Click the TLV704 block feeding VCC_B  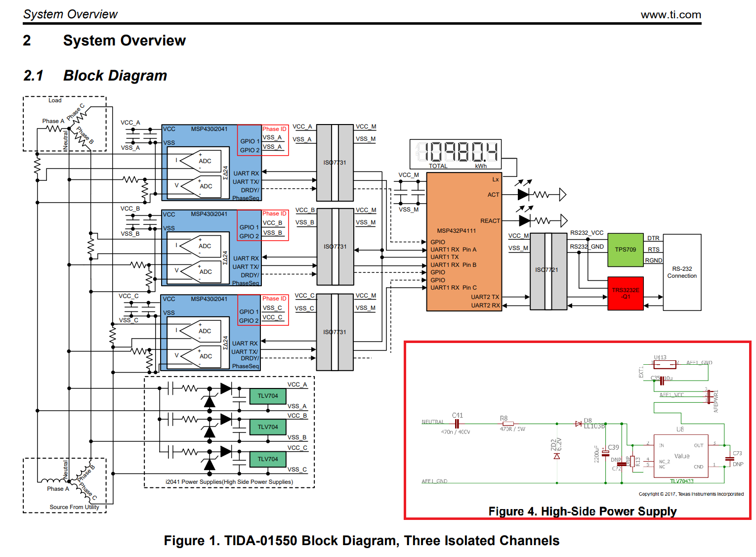tap(268, 427)
